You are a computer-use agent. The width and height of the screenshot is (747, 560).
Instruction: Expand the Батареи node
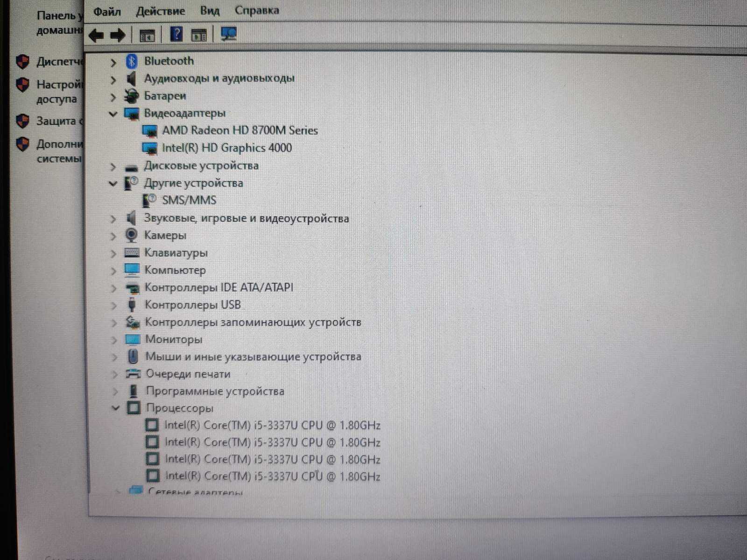click(x=113, y=97)
